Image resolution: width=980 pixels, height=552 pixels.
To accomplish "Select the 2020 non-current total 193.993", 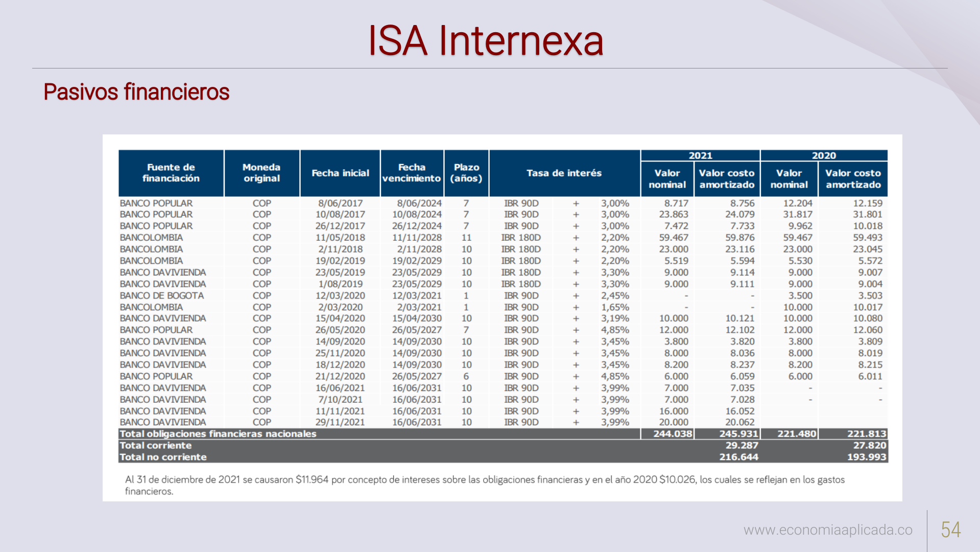I will 867,457.
